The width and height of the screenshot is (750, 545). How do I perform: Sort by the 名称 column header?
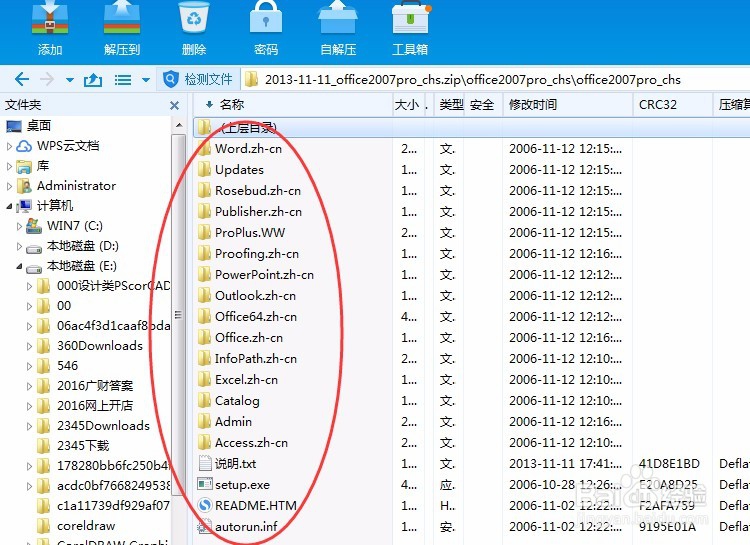click(x=232, y=104)
